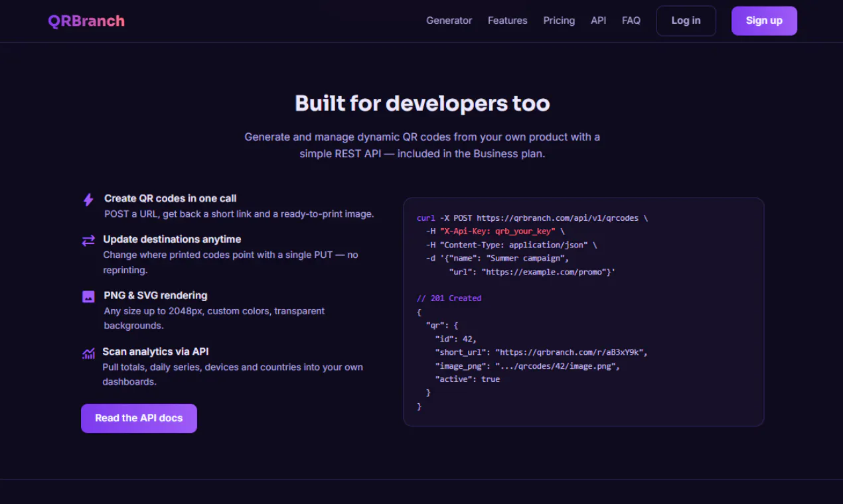The height and width of the screenshot is (504, 843).
Task: Click the 'Scan analytics via API' title
Action: pos(155,351)
